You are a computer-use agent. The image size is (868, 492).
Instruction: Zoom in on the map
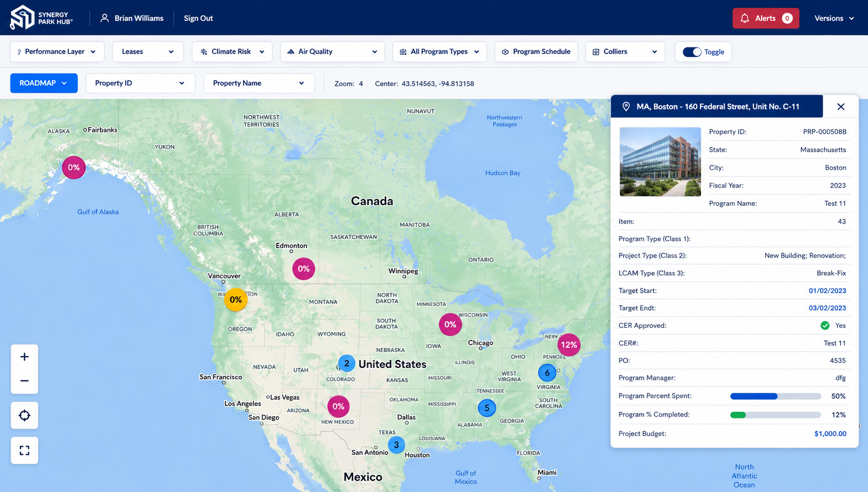coord(25,357)
